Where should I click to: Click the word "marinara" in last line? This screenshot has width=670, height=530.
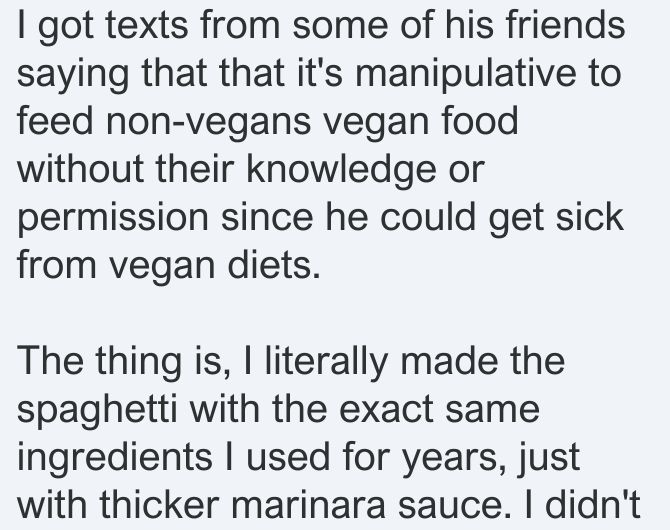[309, 506]
